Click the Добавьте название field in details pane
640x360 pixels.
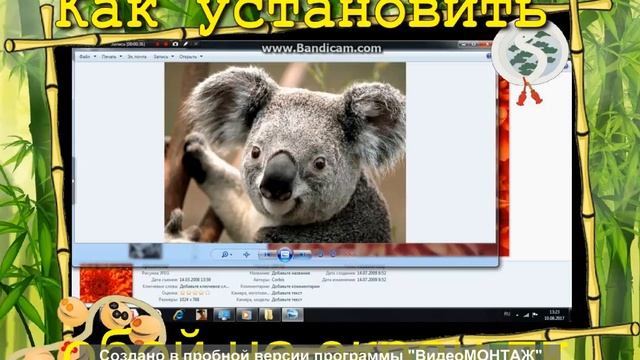tap(291, 273)
